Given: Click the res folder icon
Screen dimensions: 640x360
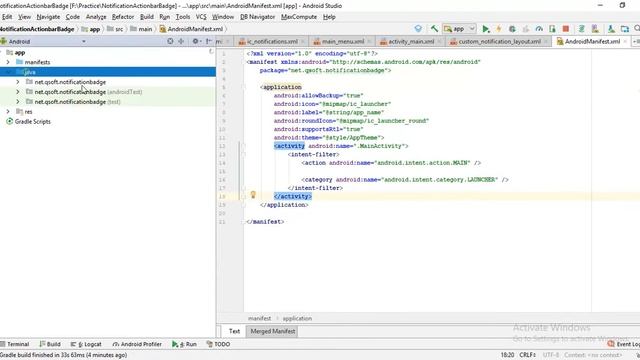Looking at the screenshot, I should click(x=19, y=111).
